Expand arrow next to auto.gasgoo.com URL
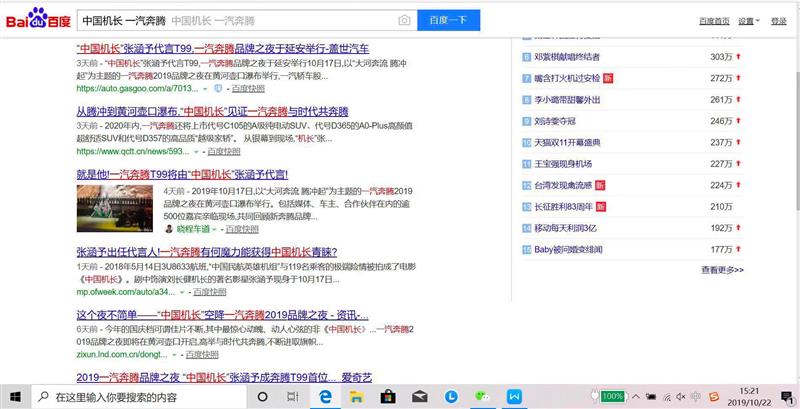The height and width of the screenshot is (409, 800). click(x=205, y=89)
